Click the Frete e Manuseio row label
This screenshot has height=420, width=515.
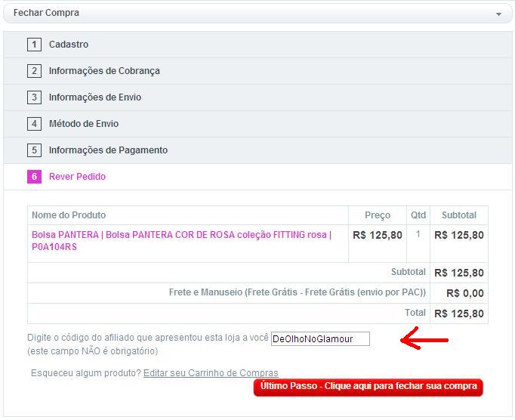coord(298,292)
